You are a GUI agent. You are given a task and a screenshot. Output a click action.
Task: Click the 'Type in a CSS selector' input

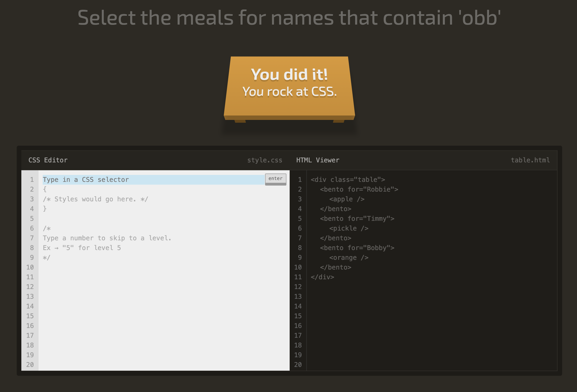click(x=153, y=180)
